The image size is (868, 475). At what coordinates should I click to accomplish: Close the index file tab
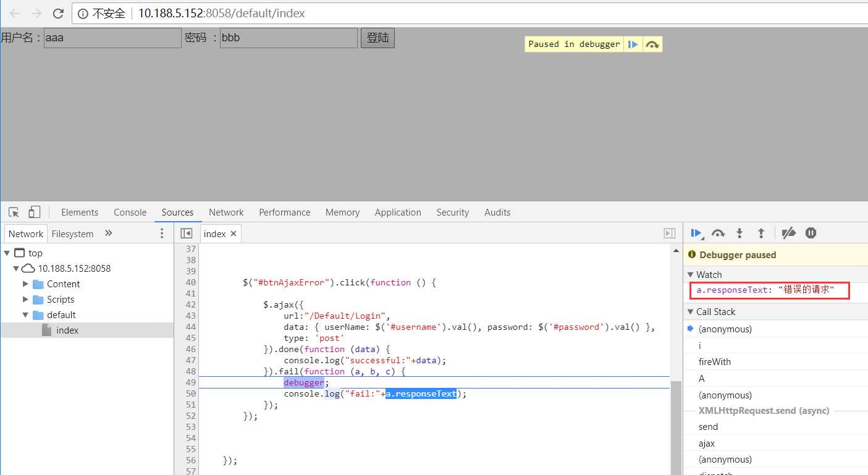click(233, 233)
